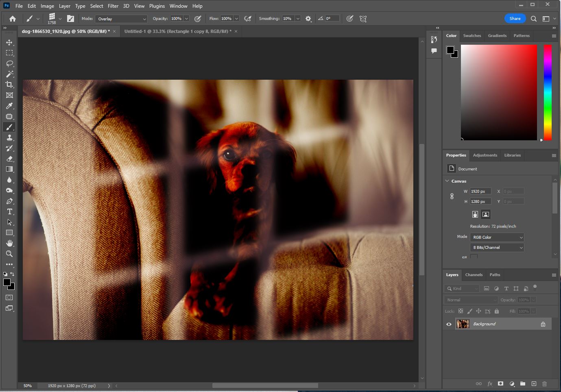Select the Horizontal Type tool
Screen dimensions: 561x392
click(x=9, y=211)
